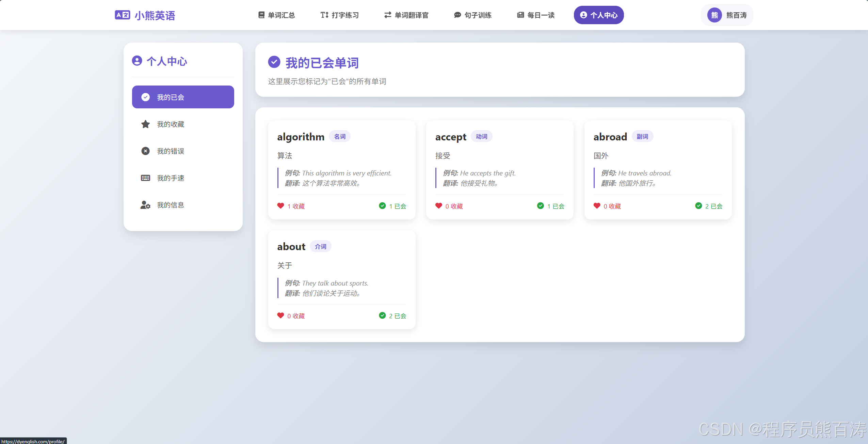Open 我的收藏 in the sidebar
Viewport: 868px width, 444px height.
coord(183,124)
